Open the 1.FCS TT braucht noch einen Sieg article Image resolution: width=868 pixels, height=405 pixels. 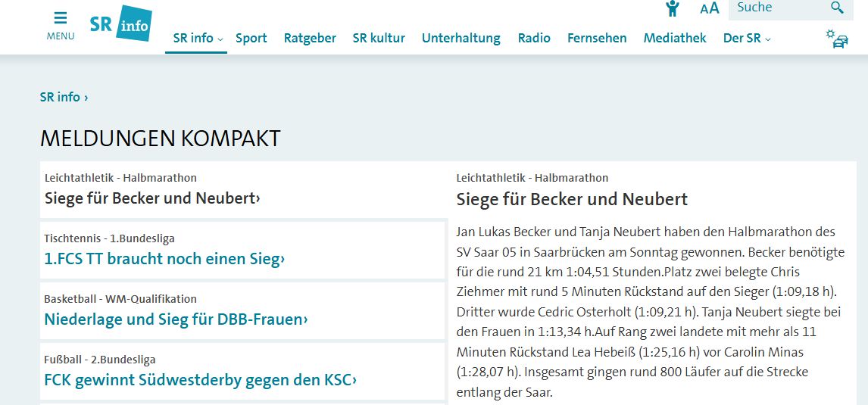pos(164,259)
